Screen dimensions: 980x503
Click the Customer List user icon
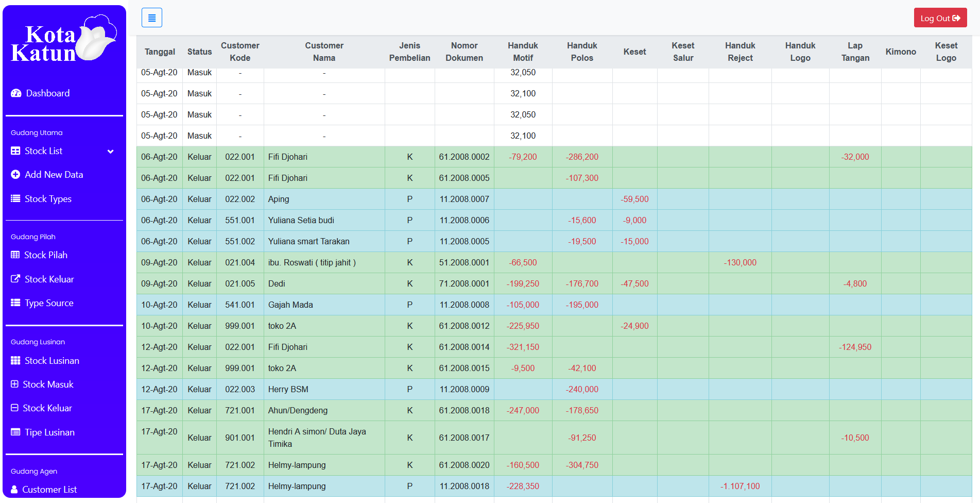pyautogui.click(x=14, y=489)
